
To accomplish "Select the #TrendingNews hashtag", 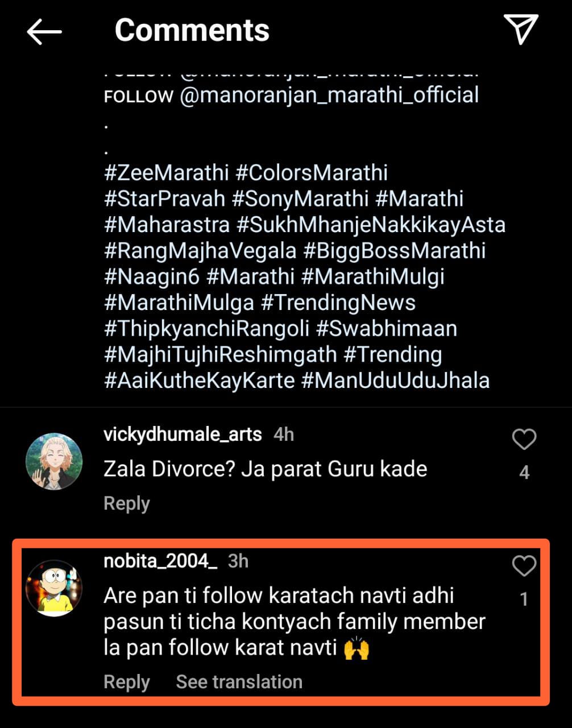I will 338,303.
